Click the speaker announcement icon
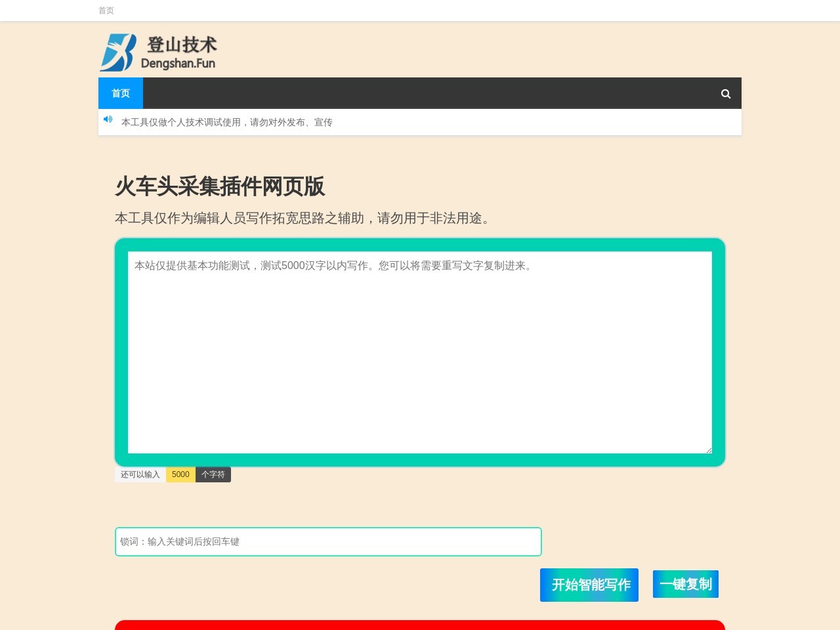This screenshot has width=840, height=630. point(108,119)
